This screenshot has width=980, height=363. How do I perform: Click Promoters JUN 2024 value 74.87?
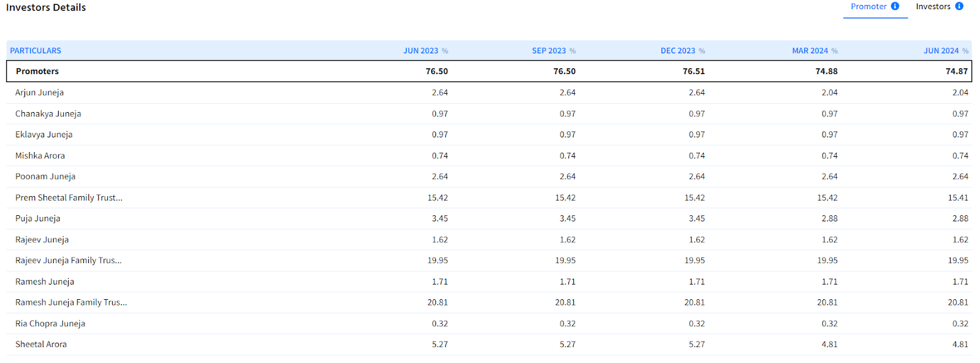pos(957,71)
